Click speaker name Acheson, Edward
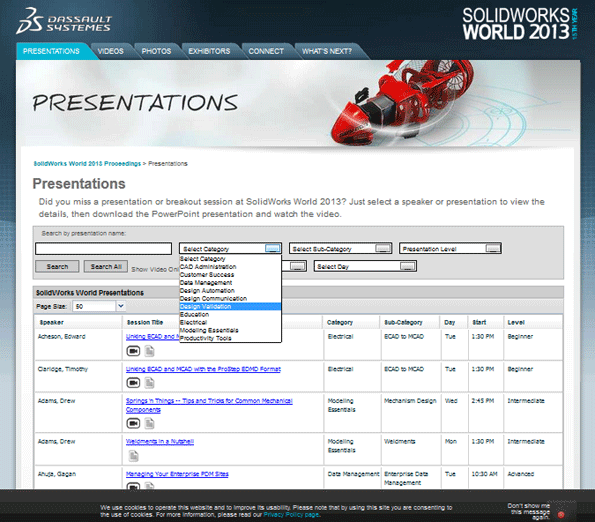Image resolution: width=595 pixels, height=522 pixels. click(61, 336)
